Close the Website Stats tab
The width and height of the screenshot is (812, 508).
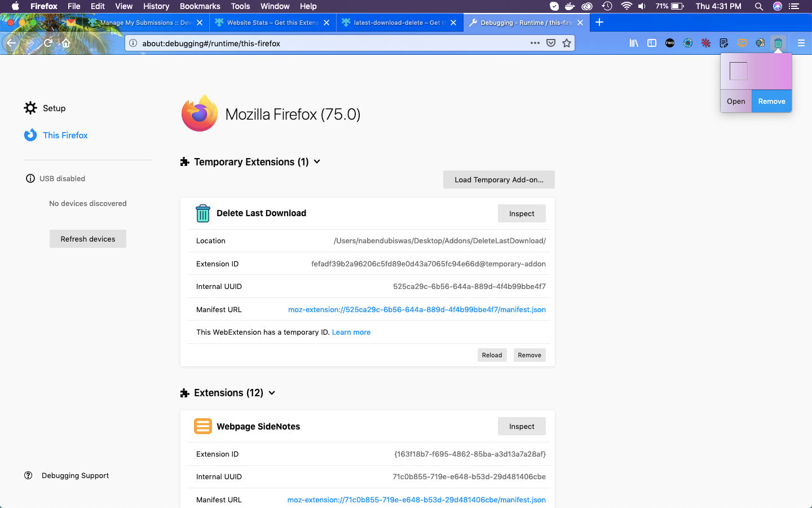point(326,23)
